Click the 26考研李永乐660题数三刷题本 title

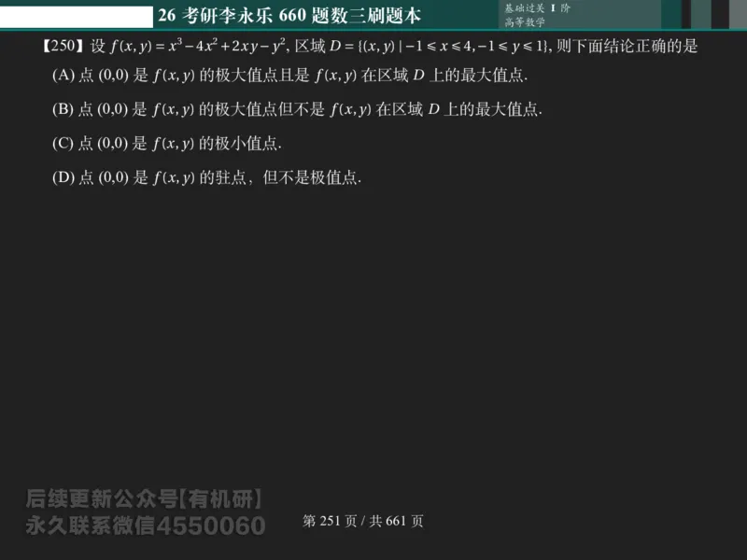coord(291,14)
